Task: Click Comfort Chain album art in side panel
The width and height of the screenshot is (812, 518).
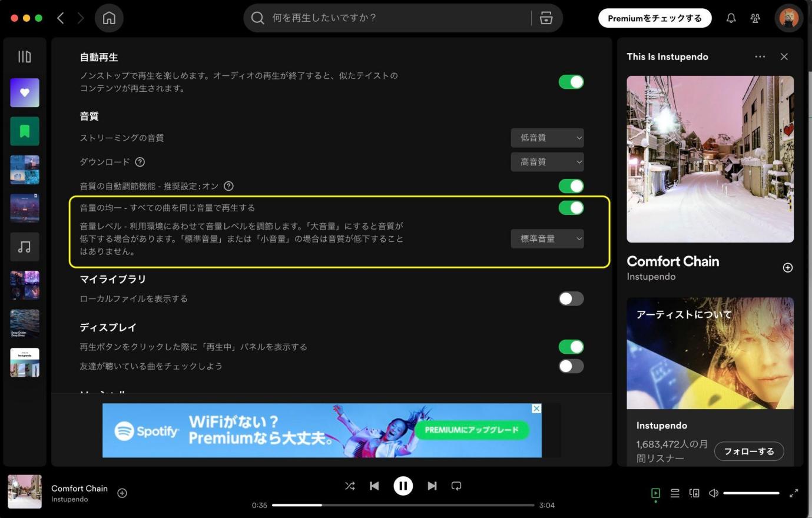Action: click(710, 159)
